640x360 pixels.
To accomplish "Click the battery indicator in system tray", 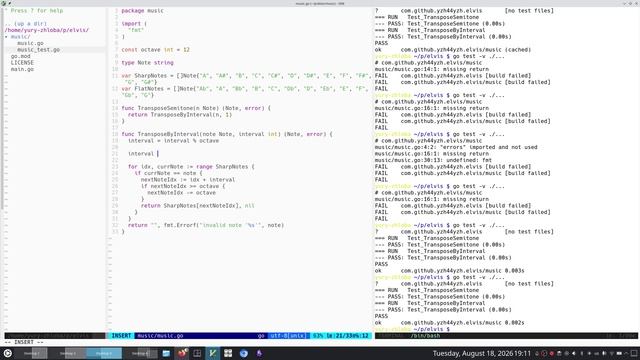I will 619,353.
